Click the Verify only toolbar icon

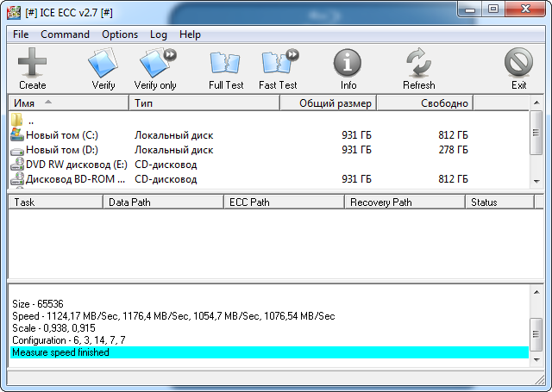click(x=158, y=63)
